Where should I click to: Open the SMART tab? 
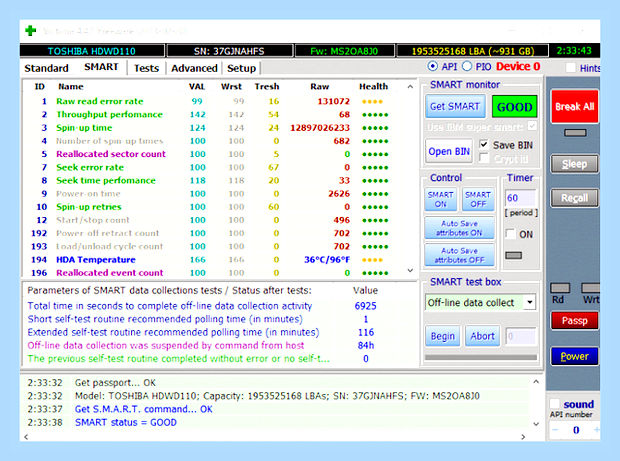(101, 67)
